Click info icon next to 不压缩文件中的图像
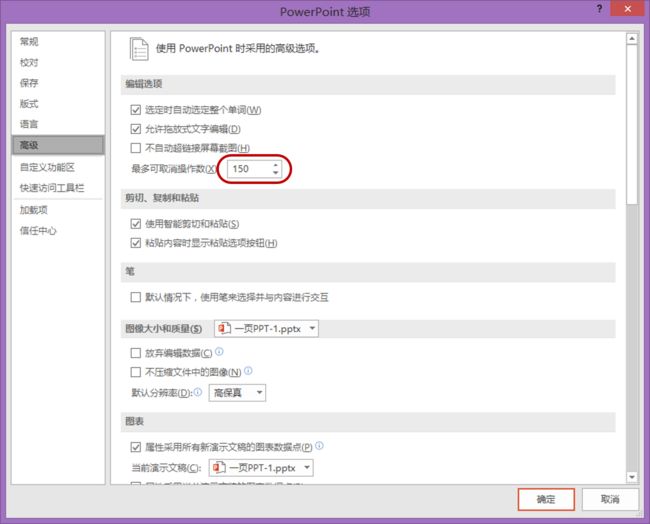This screenshot has width=650, height=524. point(248,371)
